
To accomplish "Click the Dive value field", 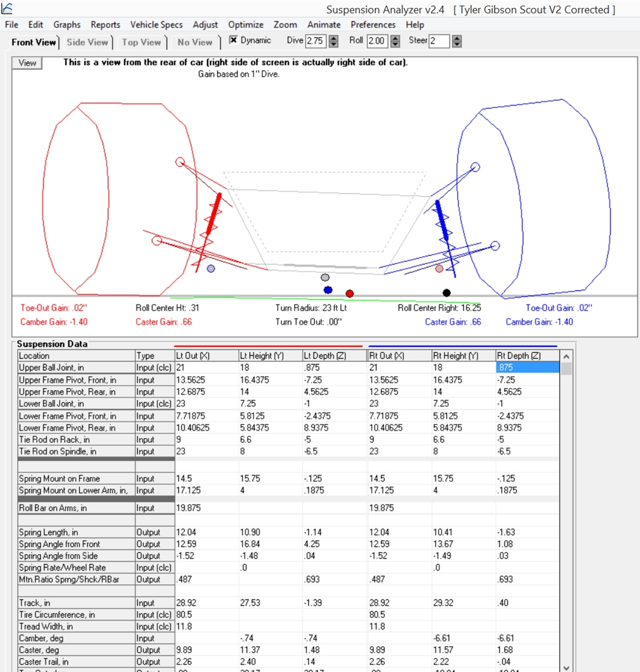I will pyautogui.click(x=316, y=41).
